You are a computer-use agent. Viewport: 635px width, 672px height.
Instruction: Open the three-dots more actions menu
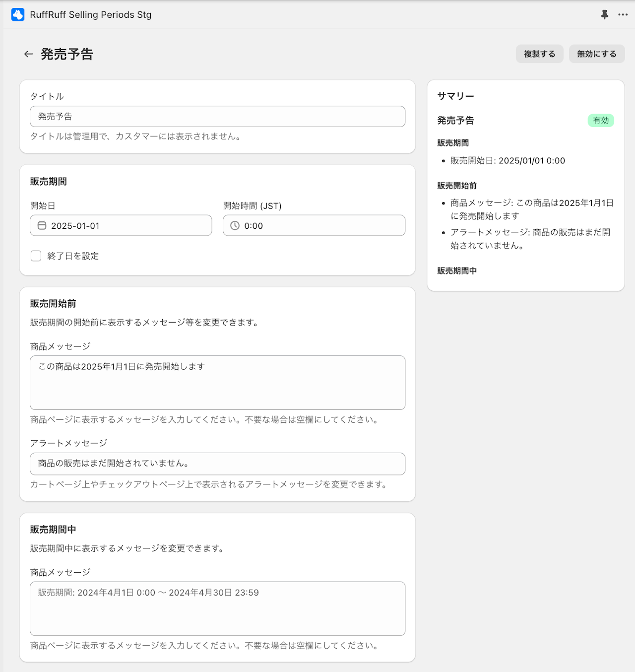coord(623,14)
